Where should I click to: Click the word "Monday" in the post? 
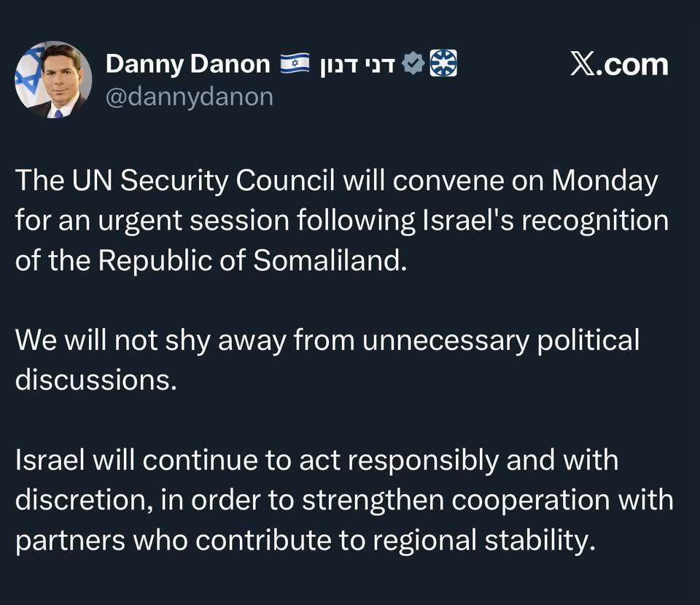pyautogui.click(x=604, y=181)
